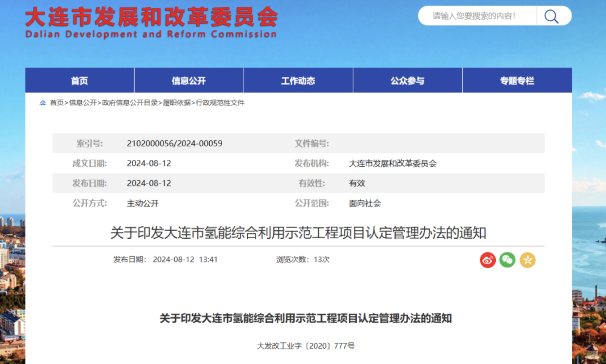Select the 有效性 value 有效
This screenshot has width=606, height=364.
tap(357, 183)
